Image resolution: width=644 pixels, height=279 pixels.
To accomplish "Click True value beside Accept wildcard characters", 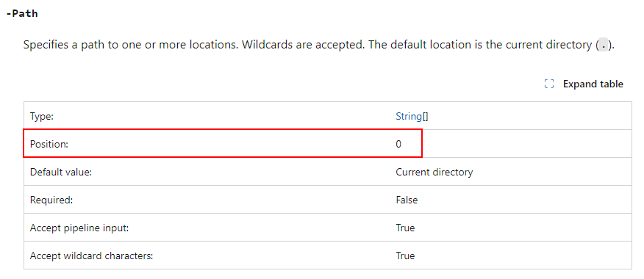I will click(405, 256).
